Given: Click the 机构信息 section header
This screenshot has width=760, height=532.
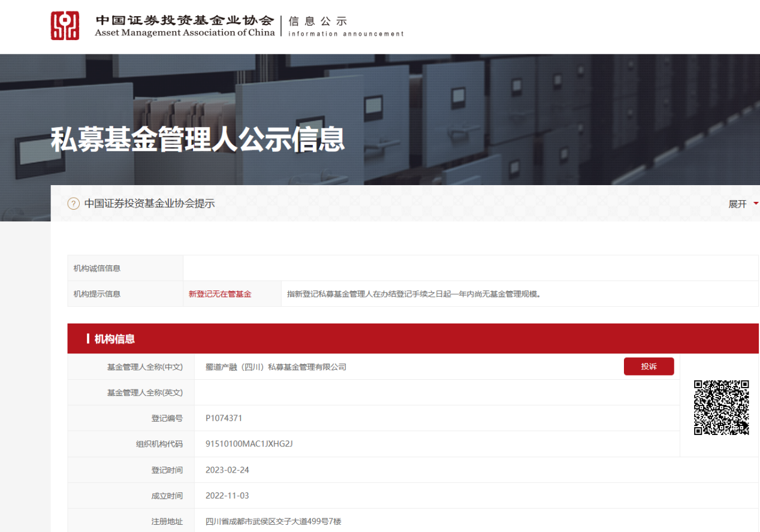Looking at the screenshot, I should [413, 338].
